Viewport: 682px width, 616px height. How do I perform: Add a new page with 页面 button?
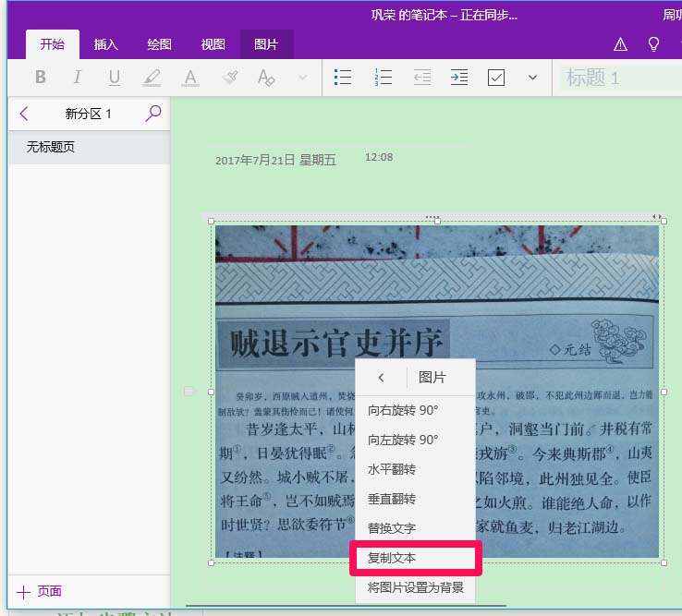[40, 591]
